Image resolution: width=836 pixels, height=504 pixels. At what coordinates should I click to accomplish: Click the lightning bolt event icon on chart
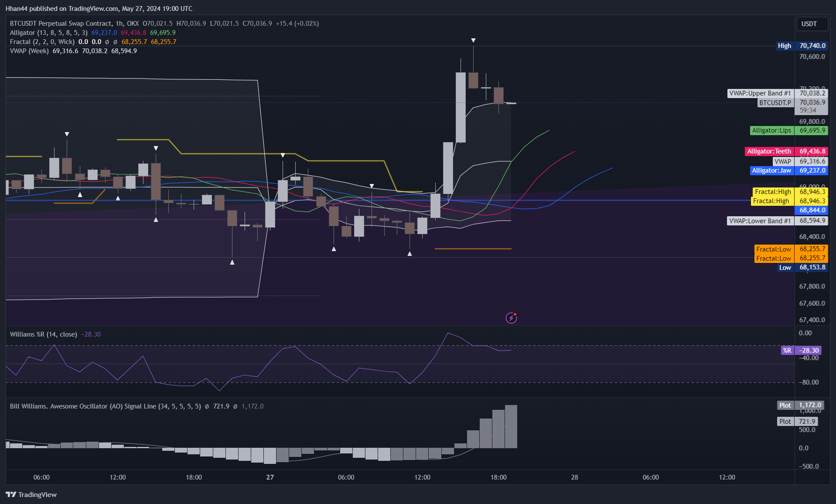(511, 318)
